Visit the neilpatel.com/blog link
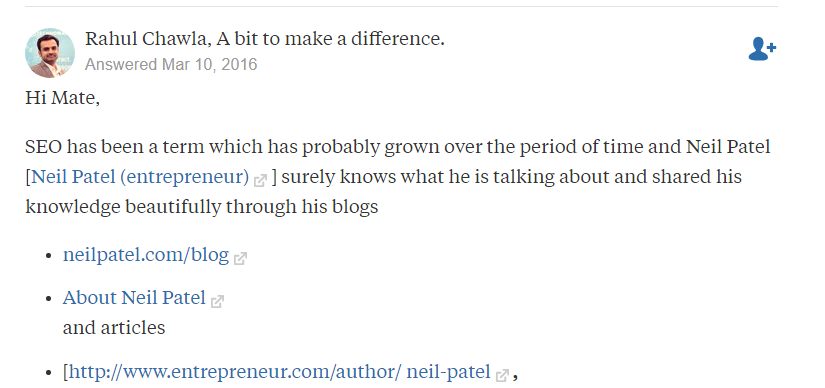Viewport: 825px width, 388px height. coord(146,255)
